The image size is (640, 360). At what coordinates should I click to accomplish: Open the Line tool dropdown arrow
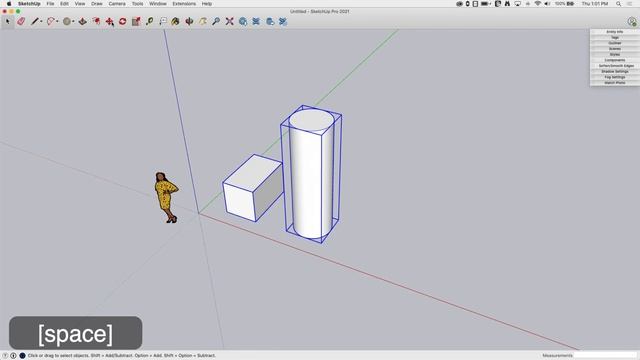(41, 21)
